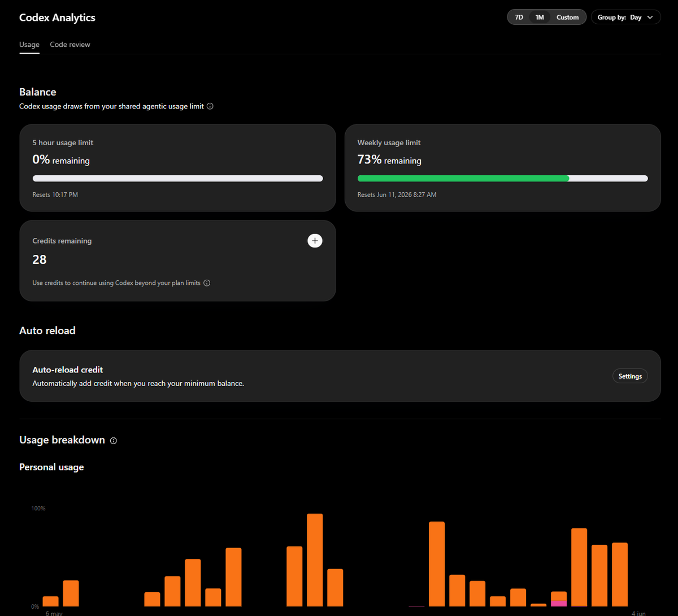Click the Codex Analytics title

(57, 18)
